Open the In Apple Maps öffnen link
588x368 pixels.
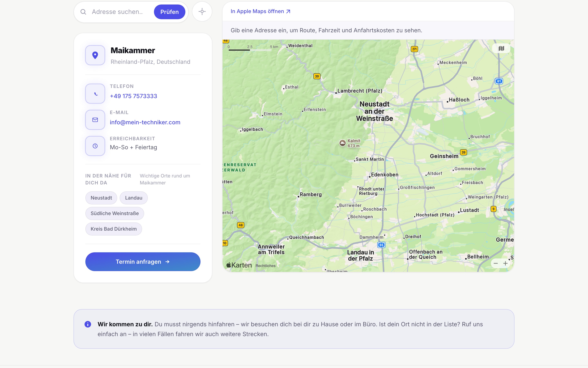click(x=260, y=11)
